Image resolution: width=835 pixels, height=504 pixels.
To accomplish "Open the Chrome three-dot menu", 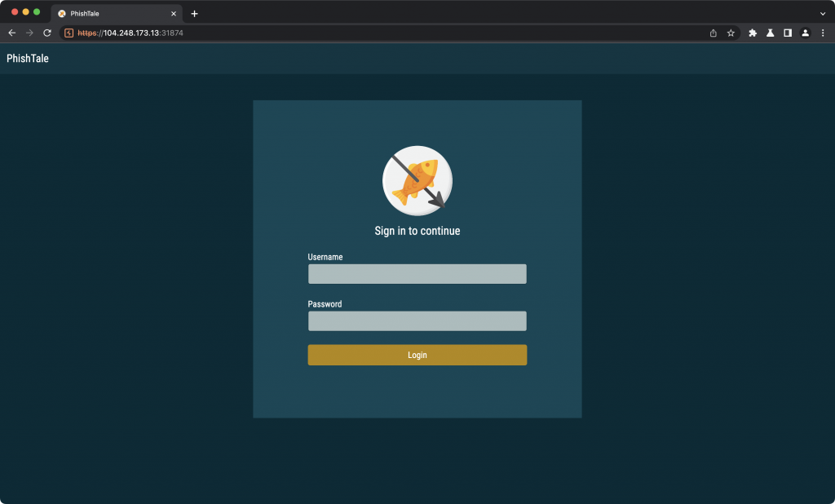I will [822, 33].
